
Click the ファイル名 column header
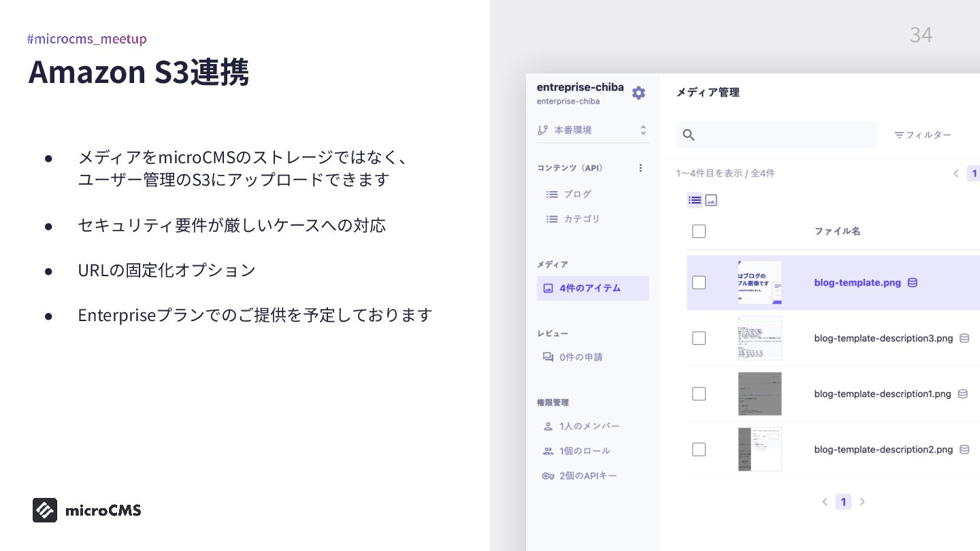click(837, 231)
